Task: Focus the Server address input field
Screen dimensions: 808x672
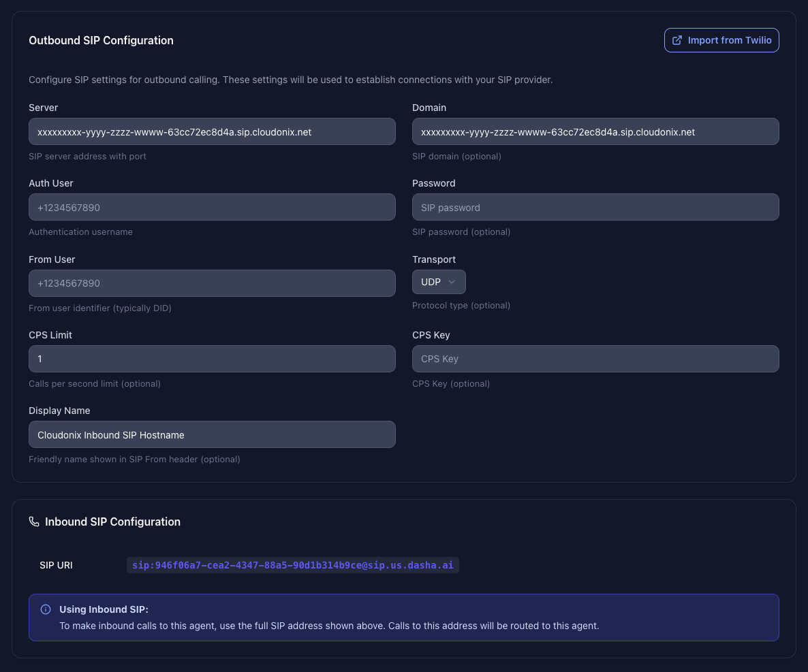Action: coord(212,131)
